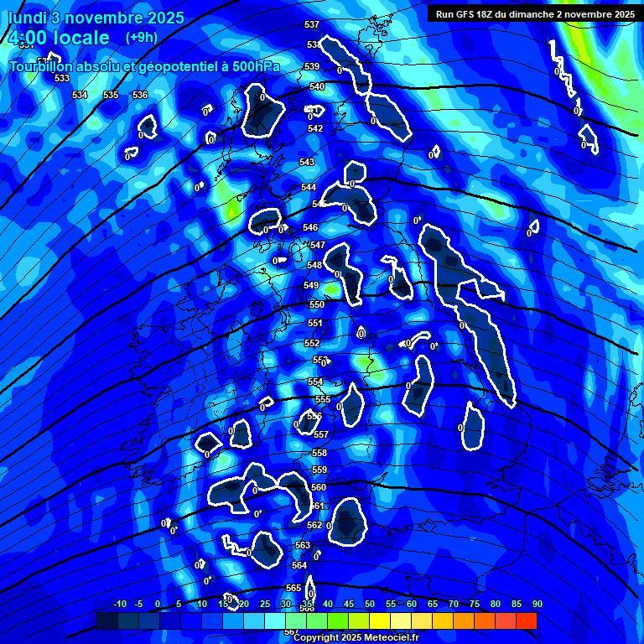This screenshot has height=644, width=644.
Task: Click the 534 contour label at upper left
Action: pyautogui.click(x=80, y=95)
